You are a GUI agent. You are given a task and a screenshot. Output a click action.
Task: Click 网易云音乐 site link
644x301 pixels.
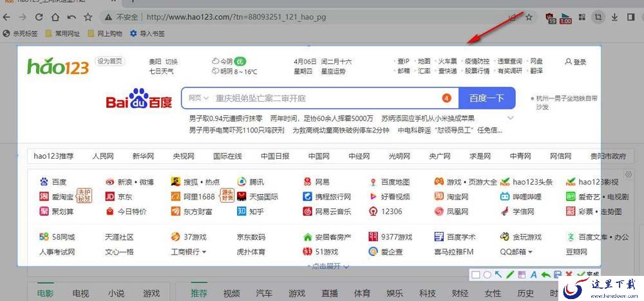[x=327, y=212]
